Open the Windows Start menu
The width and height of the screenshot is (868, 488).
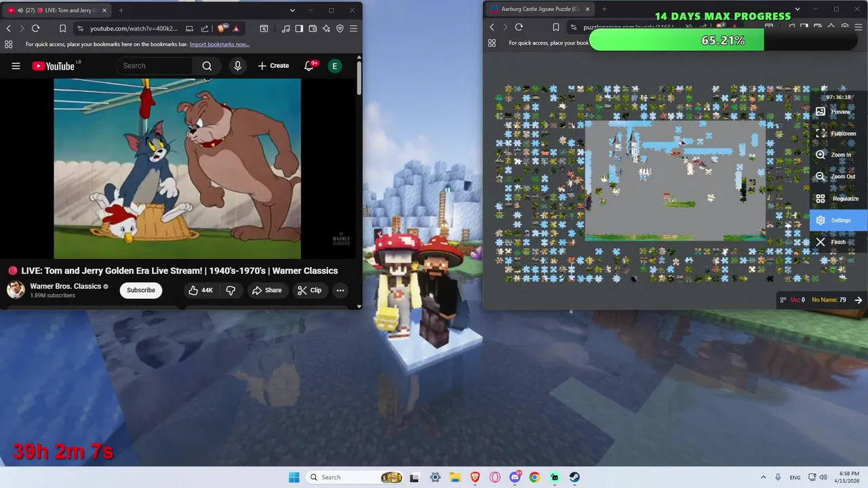click(x=294, y=477)
